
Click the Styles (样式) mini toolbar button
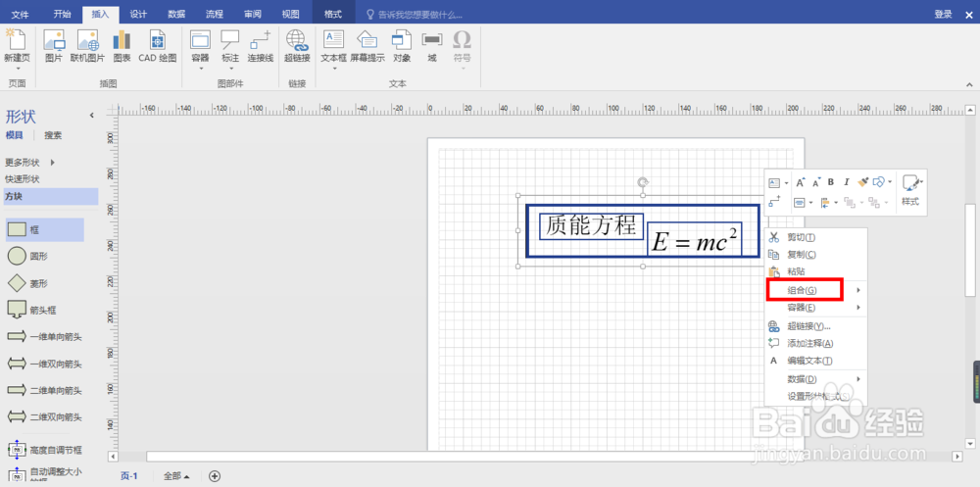[x=911, y=191]
